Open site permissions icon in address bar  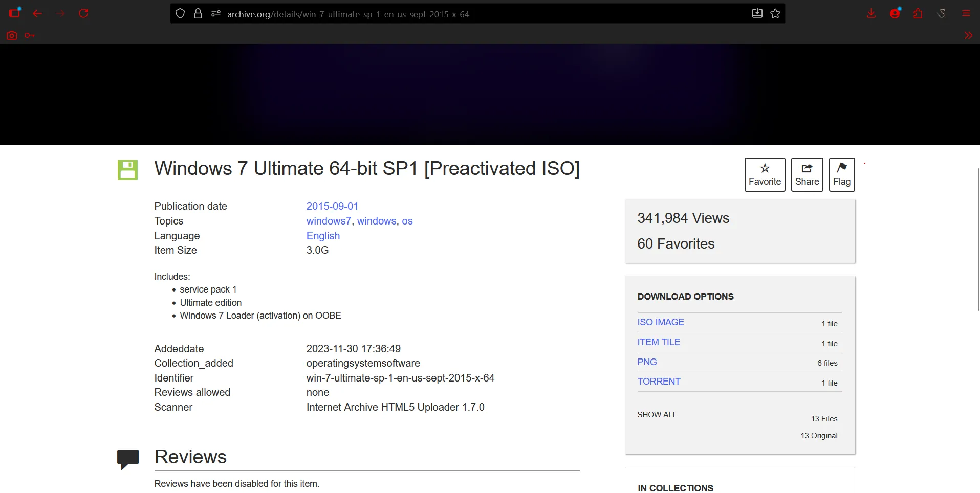point(216,14)
